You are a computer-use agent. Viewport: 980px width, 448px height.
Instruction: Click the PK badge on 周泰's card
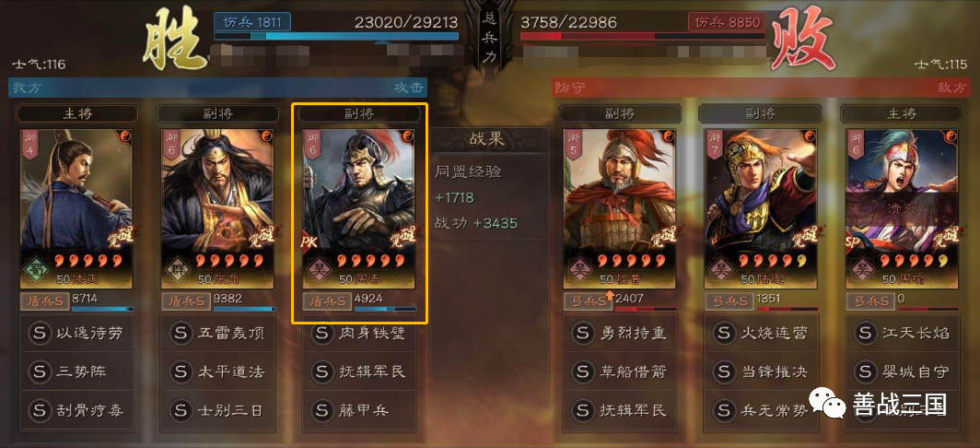coord(310,242)
